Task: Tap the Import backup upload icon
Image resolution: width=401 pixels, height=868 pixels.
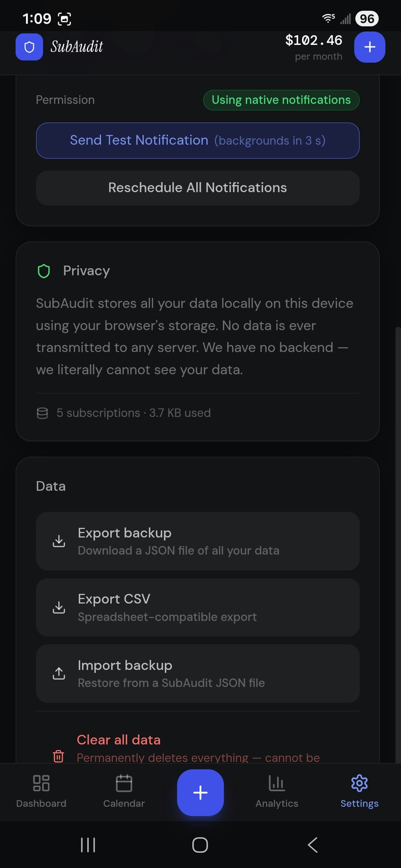Action: [x=59, y=674]
